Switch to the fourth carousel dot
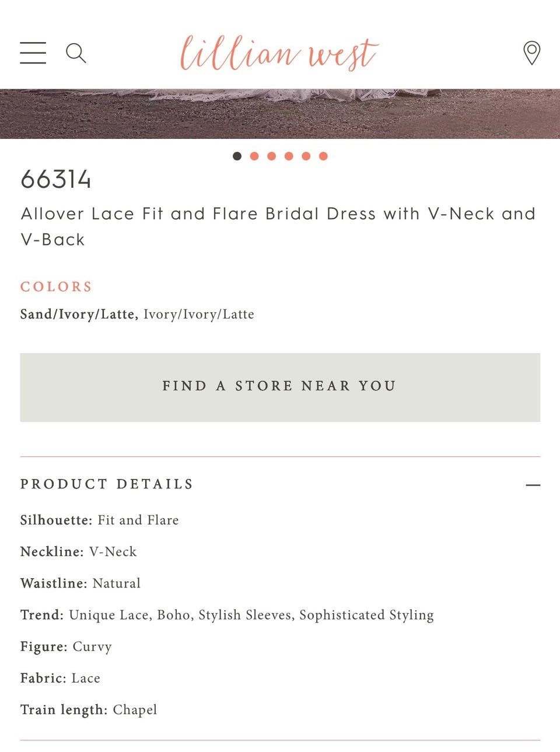The width and height of the screenshot is (560, 752). [x=289, y=156]
